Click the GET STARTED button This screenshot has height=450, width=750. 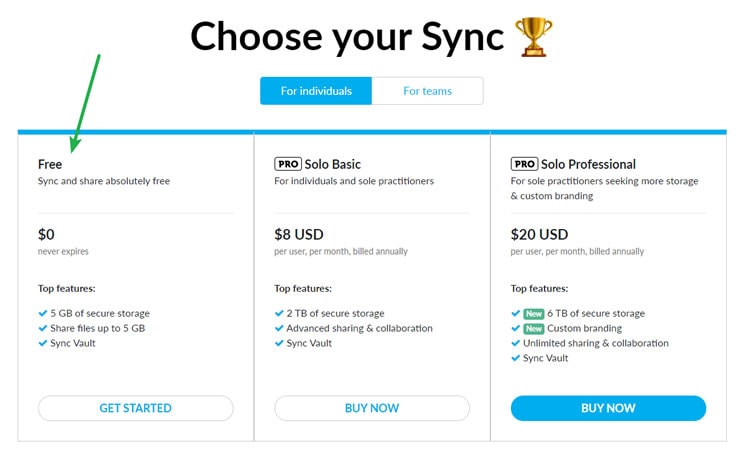(136, 408)
